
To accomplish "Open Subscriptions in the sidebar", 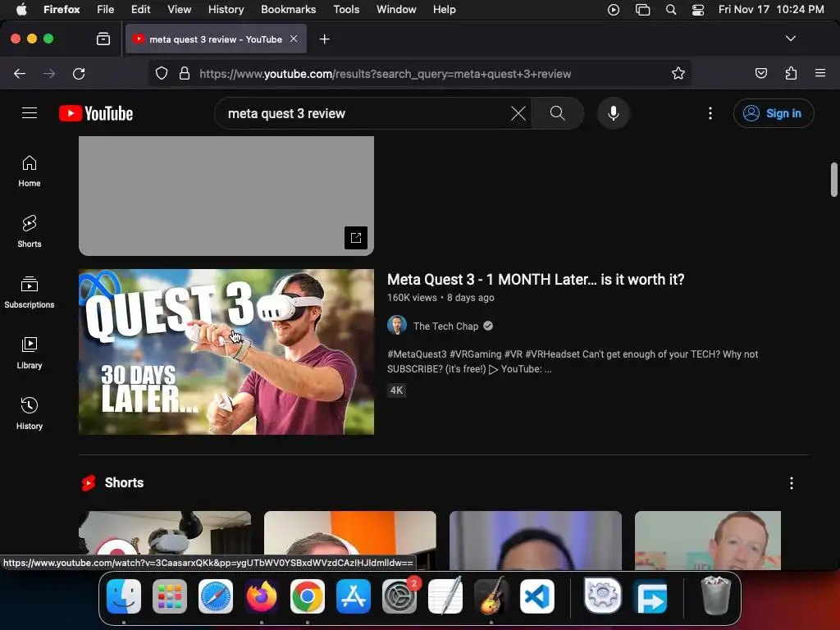I will pos(30,293).
